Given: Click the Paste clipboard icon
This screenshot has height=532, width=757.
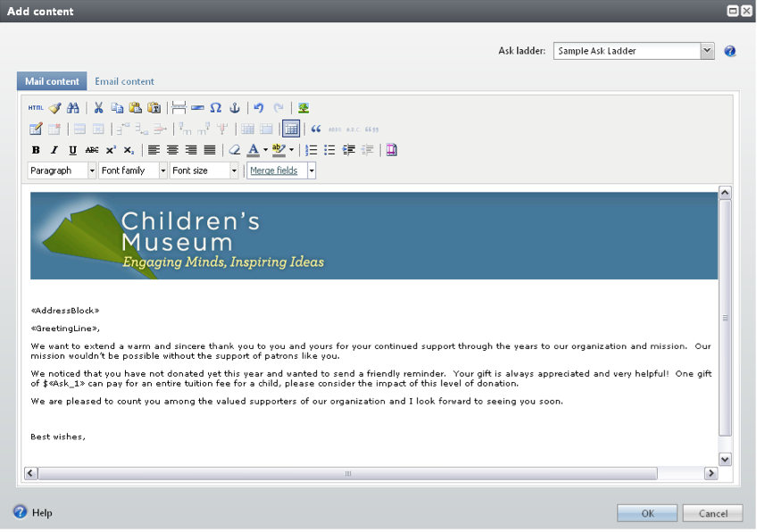Looking at the screenshot, I should click(x=136, y=108).
